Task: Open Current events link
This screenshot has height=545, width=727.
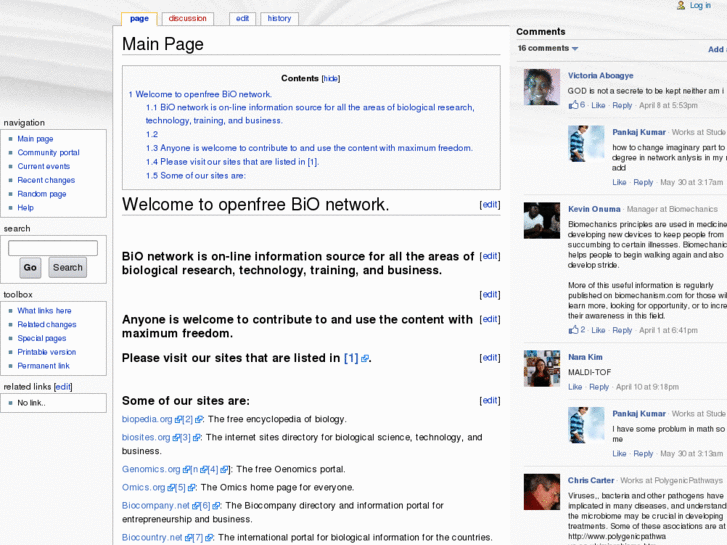Action: (44, 166)
